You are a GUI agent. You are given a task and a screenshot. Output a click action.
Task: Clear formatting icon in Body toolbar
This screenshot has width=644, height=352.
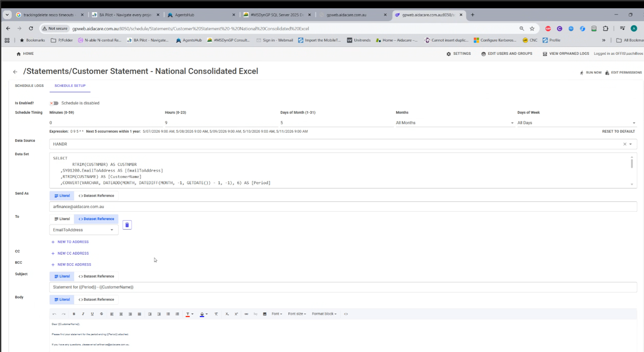tap(216, 314)
